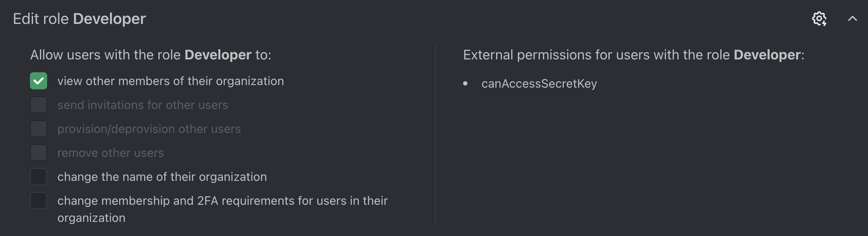Image resolution: width=868 pixels, height=236 pixels.
Task: Open role settings gear icon
Action: [819, 19]
